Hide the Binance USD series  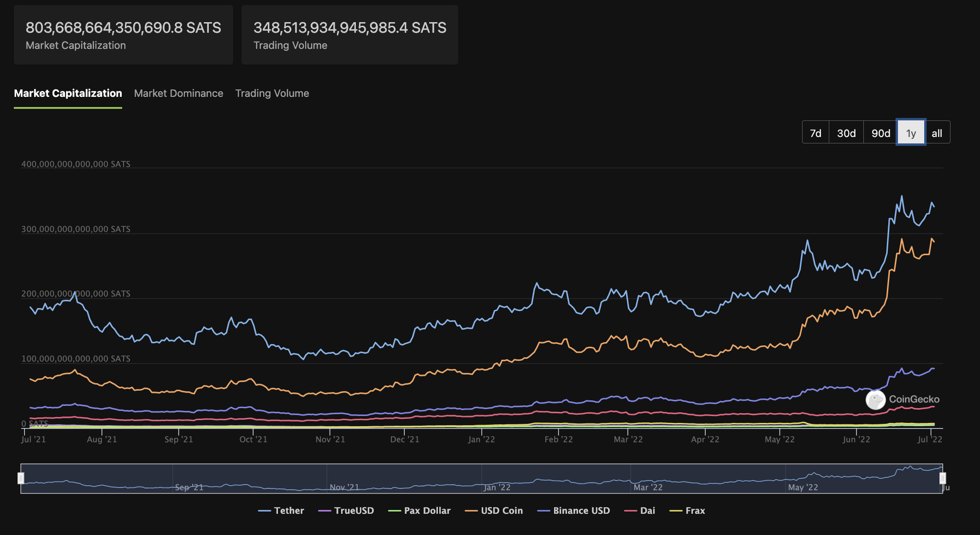click(573, 511)
